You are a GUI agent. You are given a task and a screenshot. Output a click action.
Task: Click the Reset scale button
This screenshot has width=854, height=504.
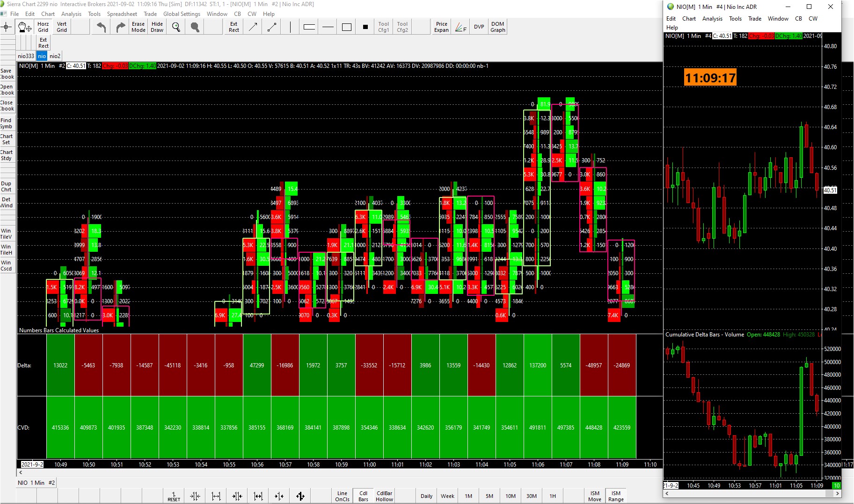(174, 496)
